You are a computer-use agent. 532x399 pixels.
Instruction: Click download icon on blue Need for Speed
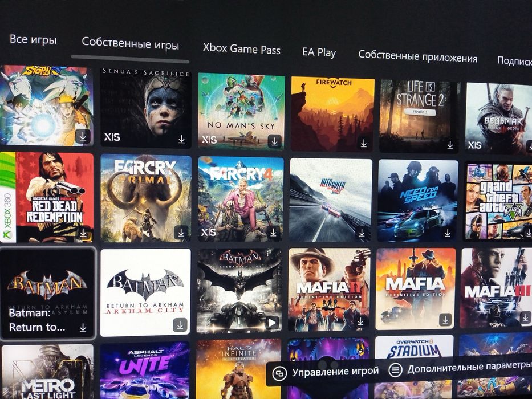click(x=448, y=233)
